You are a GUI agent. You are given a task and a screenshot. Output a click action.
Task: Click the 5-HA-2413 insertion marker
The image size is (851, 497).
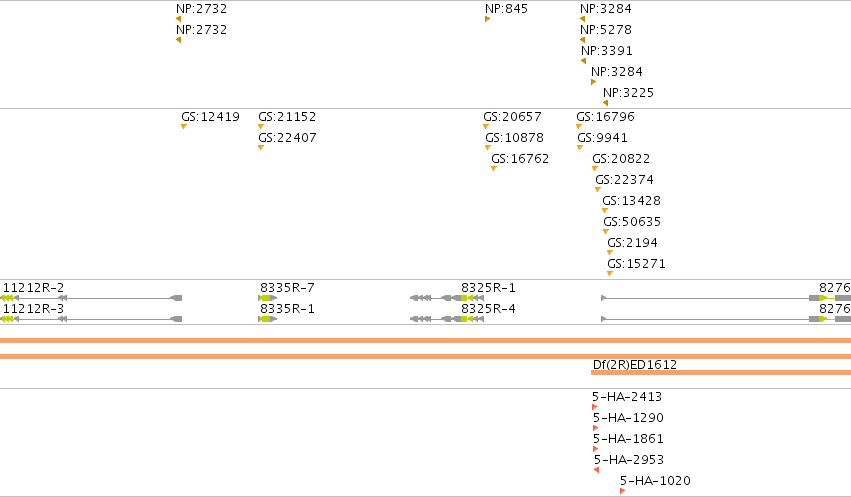[595, 407]
